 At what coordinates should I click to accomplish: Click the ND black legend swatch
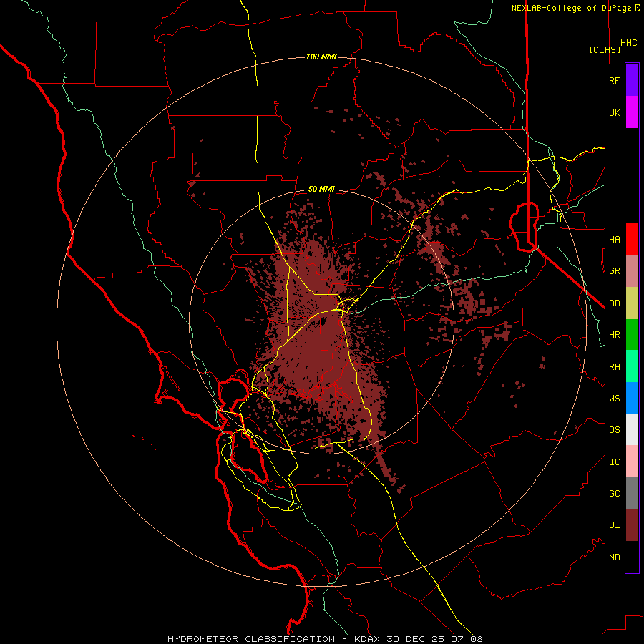click(632, 557)
